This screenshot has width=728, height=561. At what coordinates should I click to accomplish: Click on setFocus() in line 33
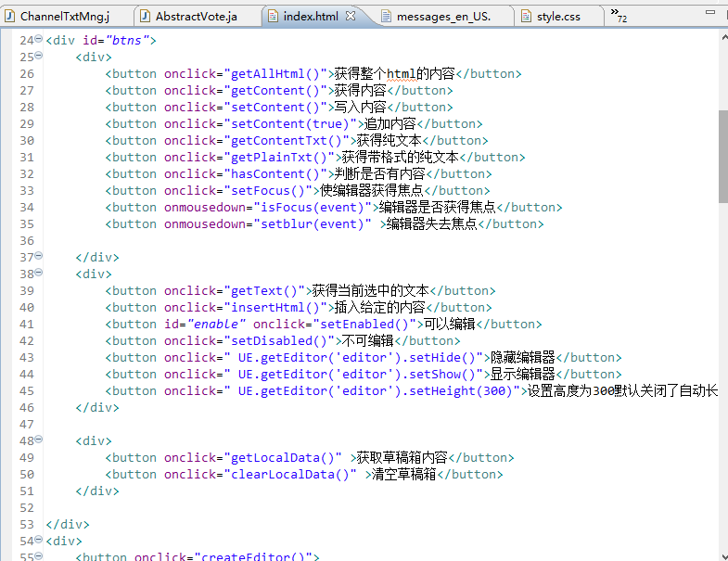point(268,191)
